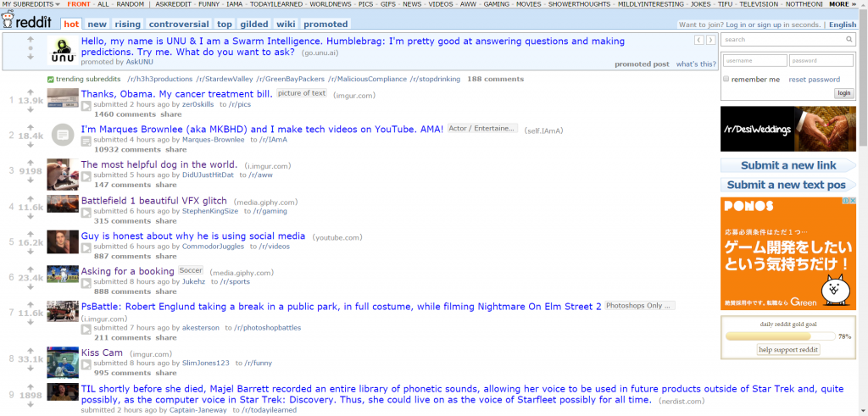Enable the remember me checkbox
Viewport: 868px width, 416px height.
726,79
